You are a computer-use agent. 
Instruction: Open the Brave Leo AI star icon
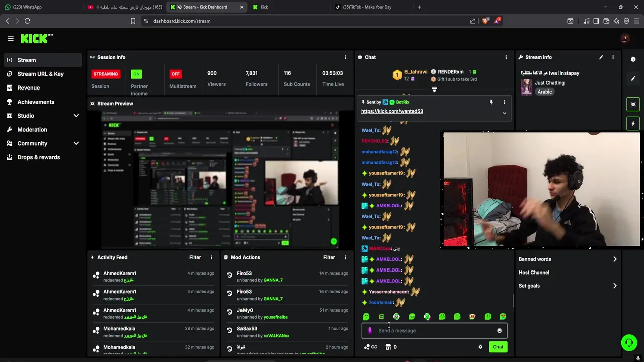pyautogui.click(x=616, y=21)
